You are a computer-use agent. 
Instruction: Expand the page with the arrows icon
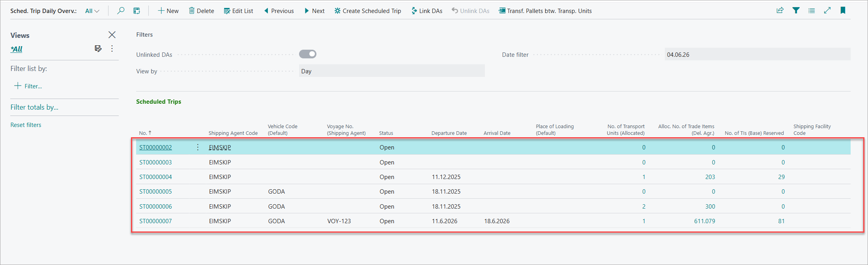click(x=827, y=11)
